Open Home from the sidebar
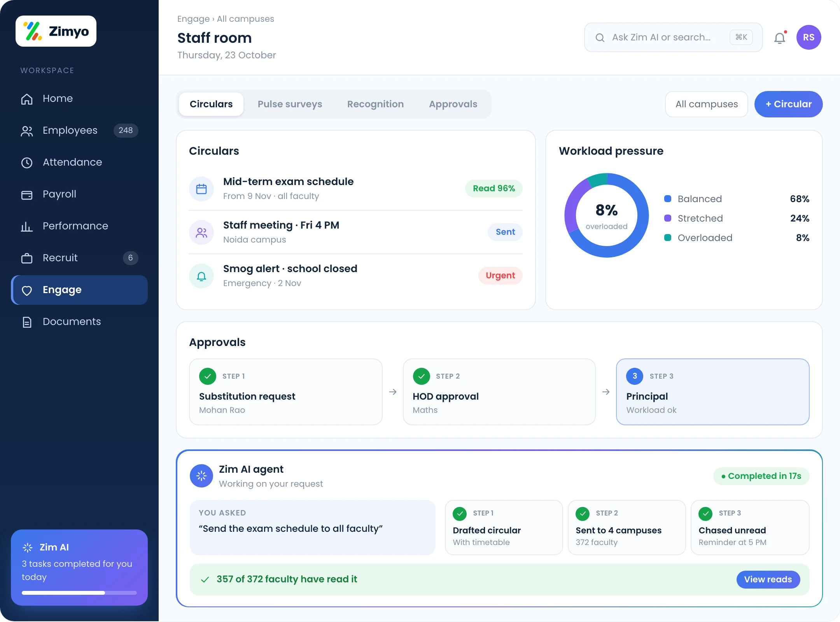The height and width of the screenshot is (622, 840). [x=79, y=99]
